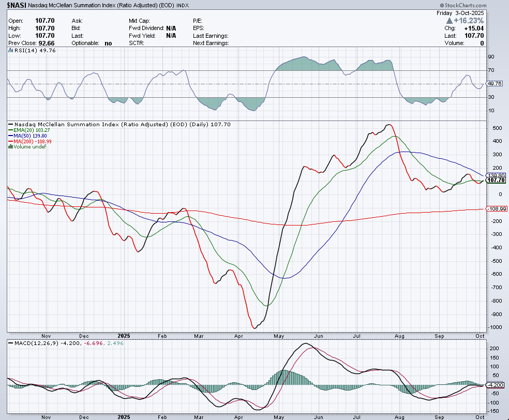Click the RSI axis level 70
Image resolution: width=509 pixels, height=420 pixels.
point(491,70)
